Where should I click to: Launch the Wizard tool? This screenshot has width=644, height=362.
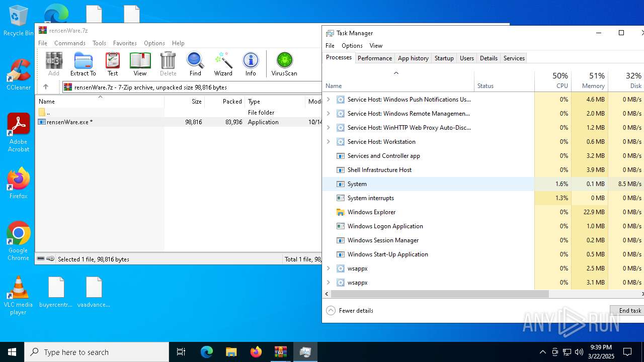[x=223, y=64]
